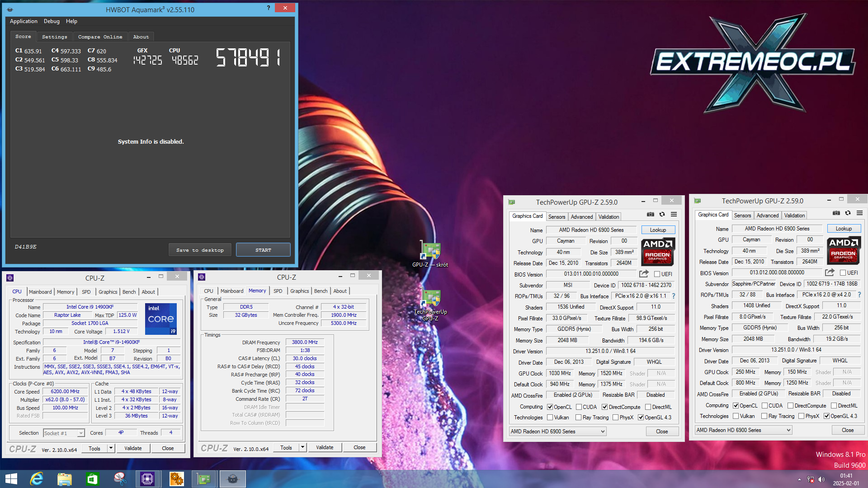
Task: Click the refresh icon in left GPU-Z window
Action: pyautogui.click(x=662, y=215)
